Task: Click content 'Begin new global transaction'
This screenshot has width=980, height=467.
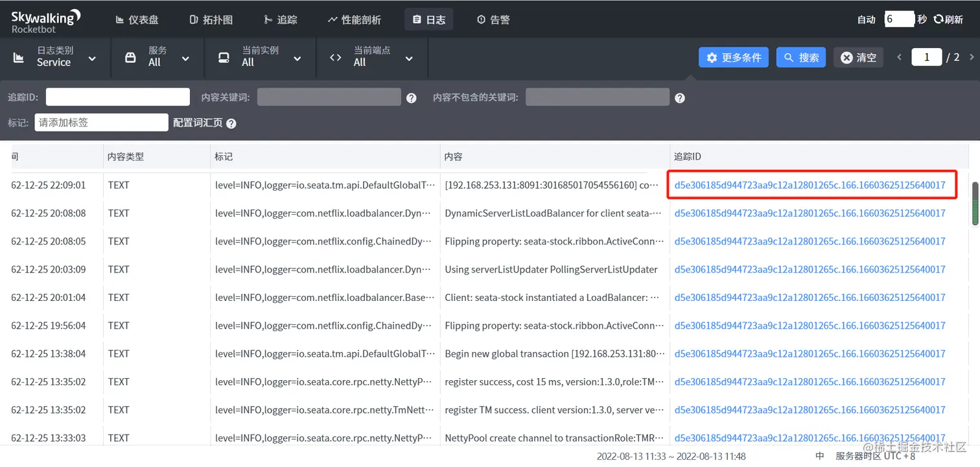Action: (x=554, y=353)
